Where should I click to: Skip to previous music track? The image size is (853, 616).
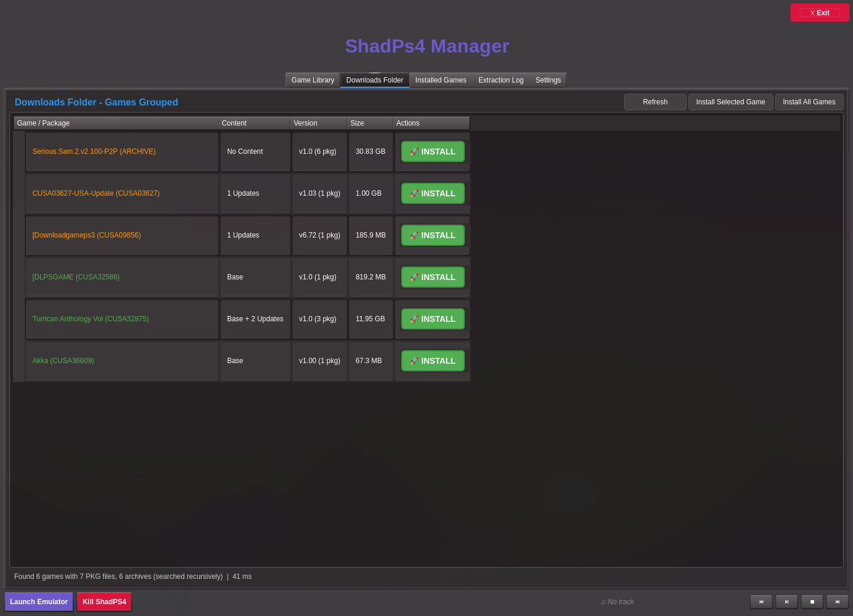pyautogui.click(x=761, y=602)
